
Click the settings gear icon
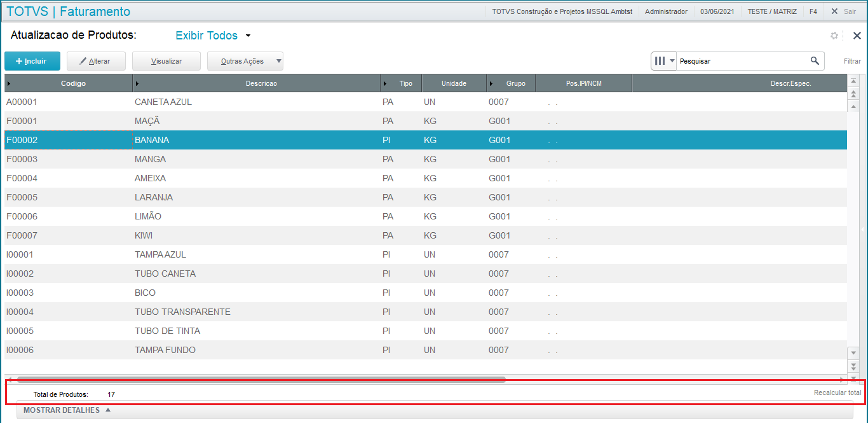click(x=834, y=36)
